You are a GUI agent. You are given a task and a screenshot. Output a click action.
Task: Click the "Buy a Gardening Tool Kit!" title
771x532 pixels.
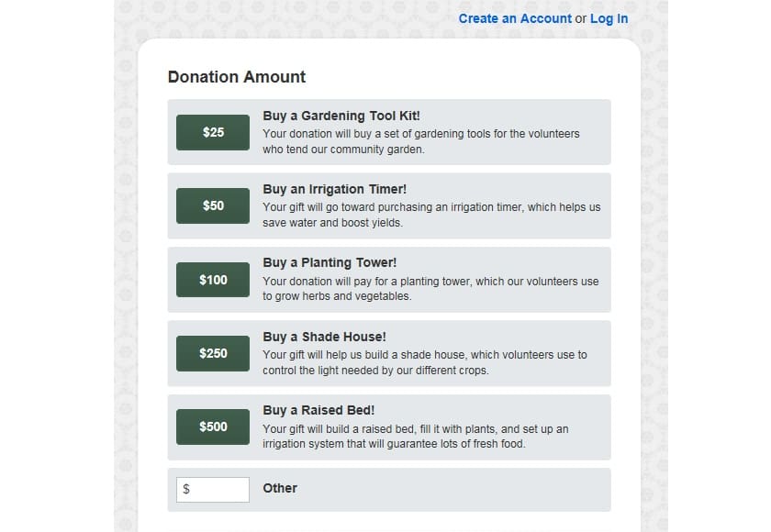tap(341, 116)
